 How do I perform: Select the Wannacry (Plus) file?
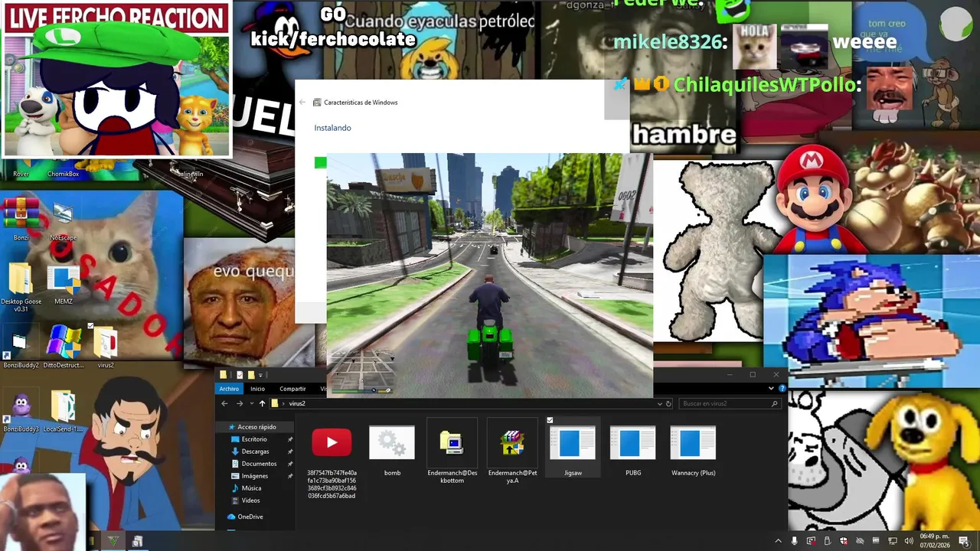[693, 452]
